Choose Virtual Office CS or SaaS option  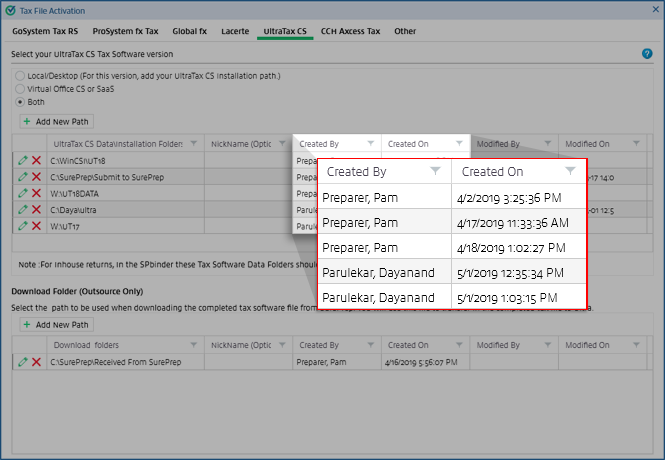[x=20, y=89]
